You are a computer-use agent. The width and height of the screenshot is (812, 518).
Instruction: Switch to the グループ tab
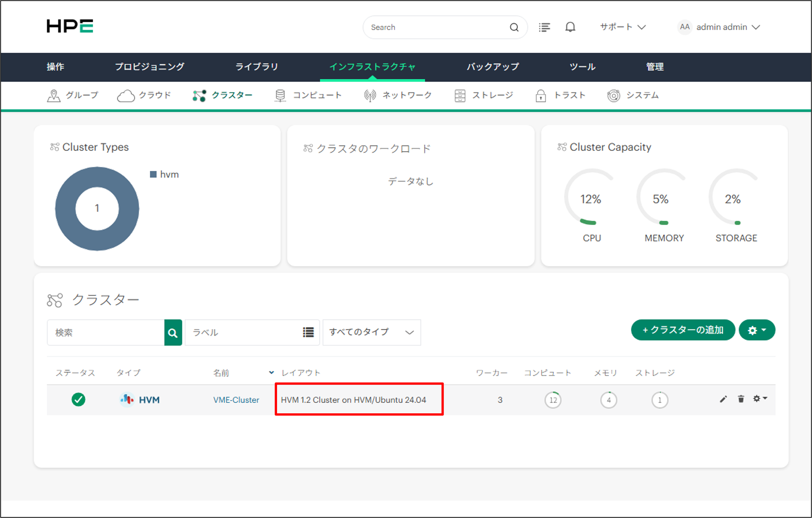pyautogui.click(x=73, y=96)
